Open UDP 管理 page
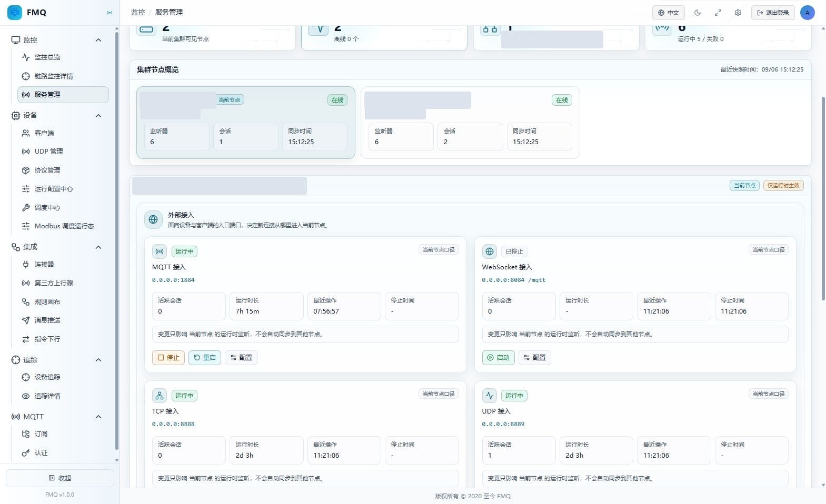The height and width of the screenshot is (504, 826). (x=63, y=152)
